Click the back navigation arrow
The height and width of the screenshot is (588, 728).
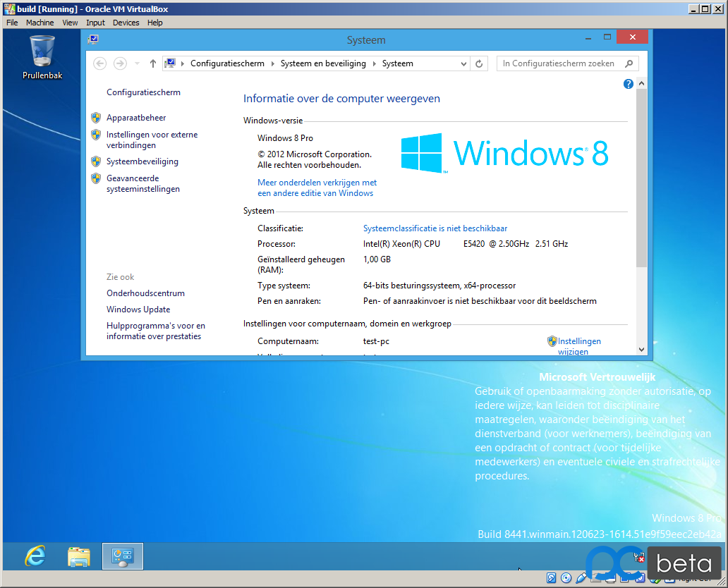point(100,63)
